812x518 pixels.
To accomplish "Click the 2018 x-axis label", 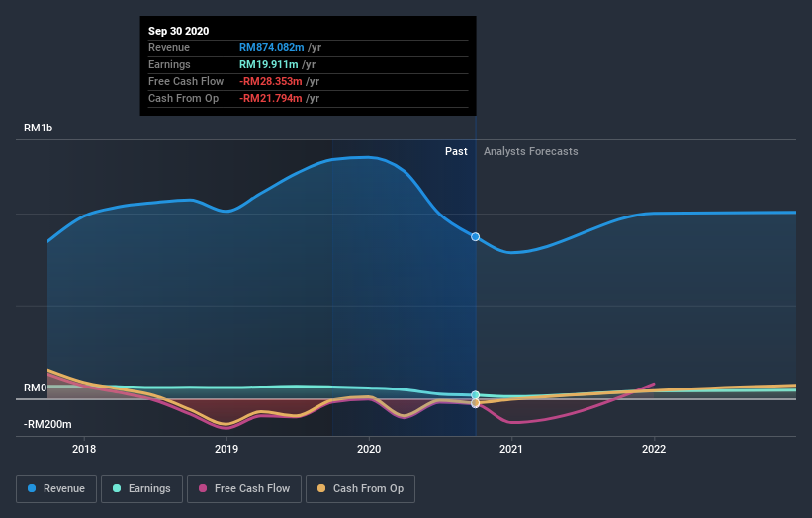I will pos(84,449).
